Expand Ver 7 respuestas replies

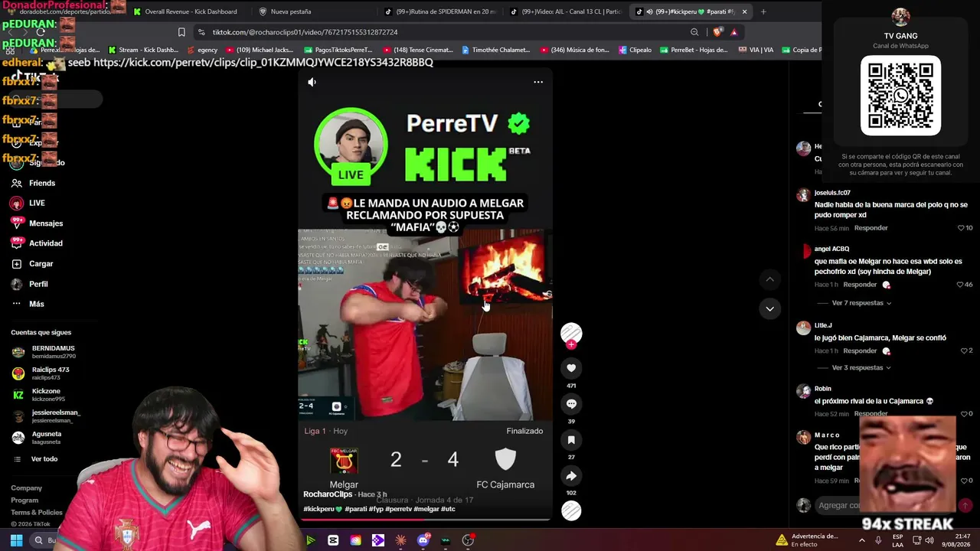861,303
